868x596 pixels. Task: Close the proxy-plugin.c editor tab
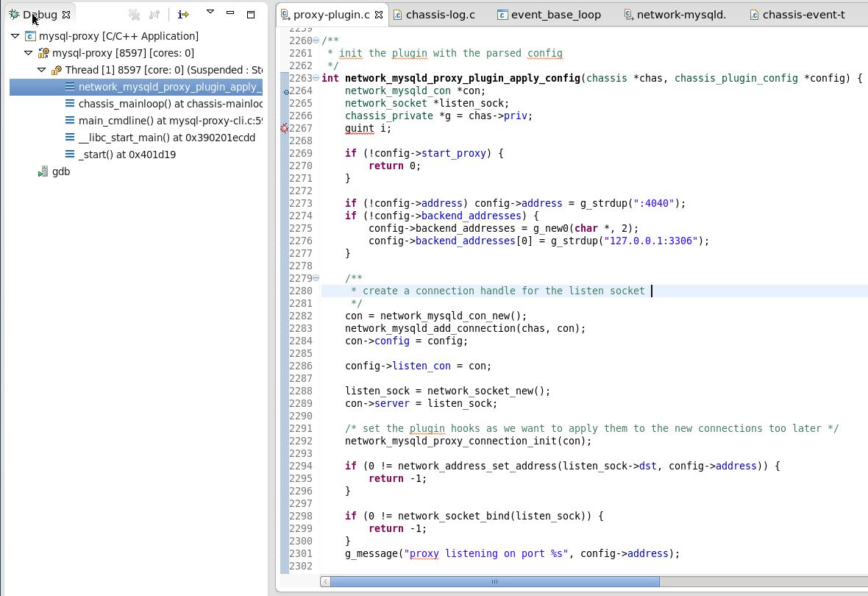pyautogui.click(x=379, y=15)
